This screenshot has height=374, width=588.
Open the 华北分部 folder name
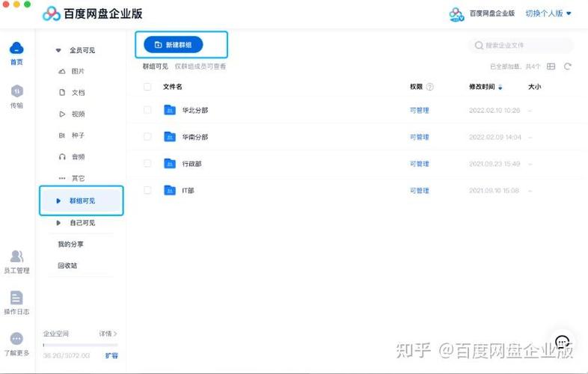pyautogui.click(x=195, y=110)
